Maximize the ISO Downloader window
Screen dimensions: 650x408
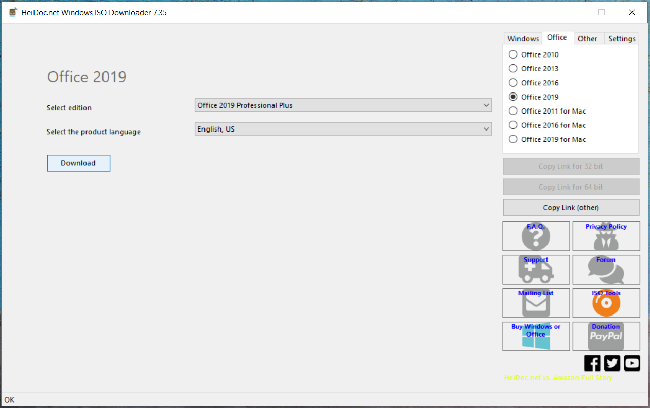click(x=601, y=12)
